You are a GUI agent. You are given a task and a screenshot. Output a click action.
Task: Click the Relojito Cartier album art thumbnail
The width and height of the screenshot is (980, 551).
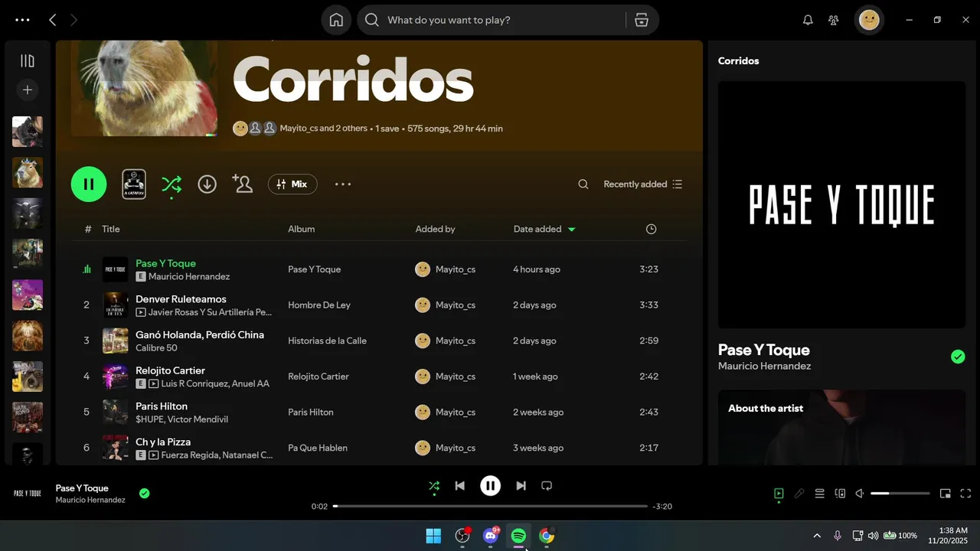tap(116, 376)
